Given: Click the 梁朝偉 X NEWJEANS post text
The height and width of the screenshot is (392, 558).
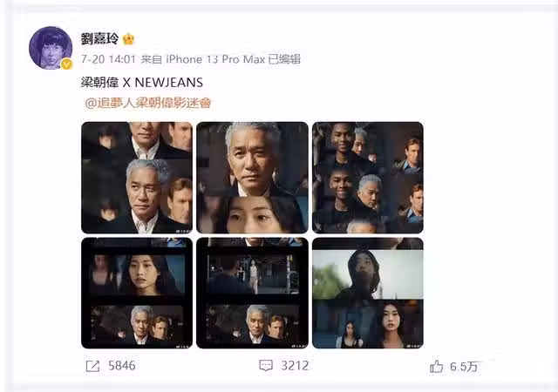Looking at the screenshot, I should click(x=141, y=83).
